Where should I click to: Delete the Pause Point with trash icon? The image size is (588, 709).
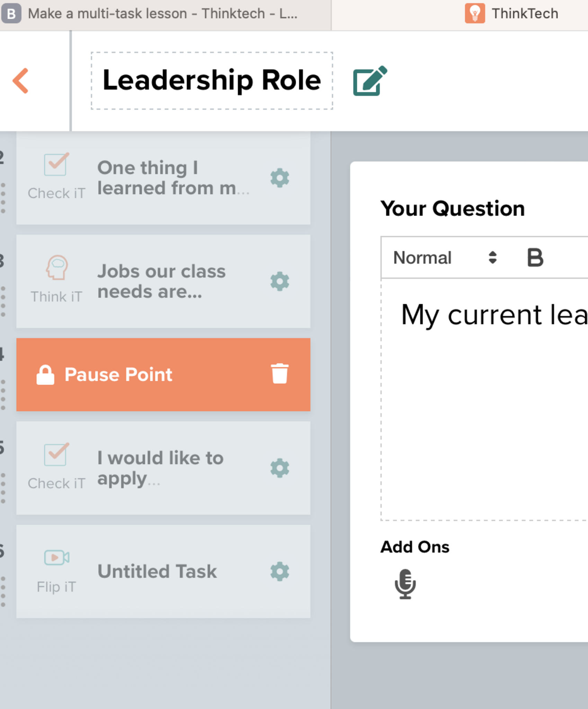pos(279,374)
